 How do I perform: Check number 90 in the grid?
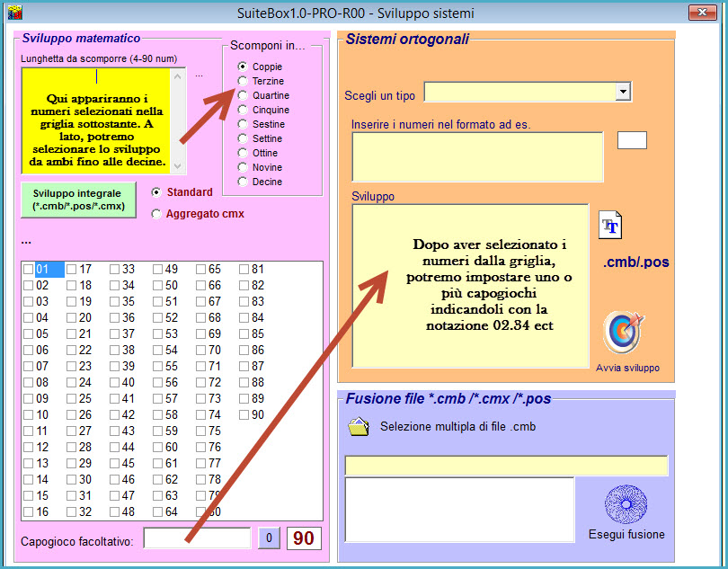(244, 414)
